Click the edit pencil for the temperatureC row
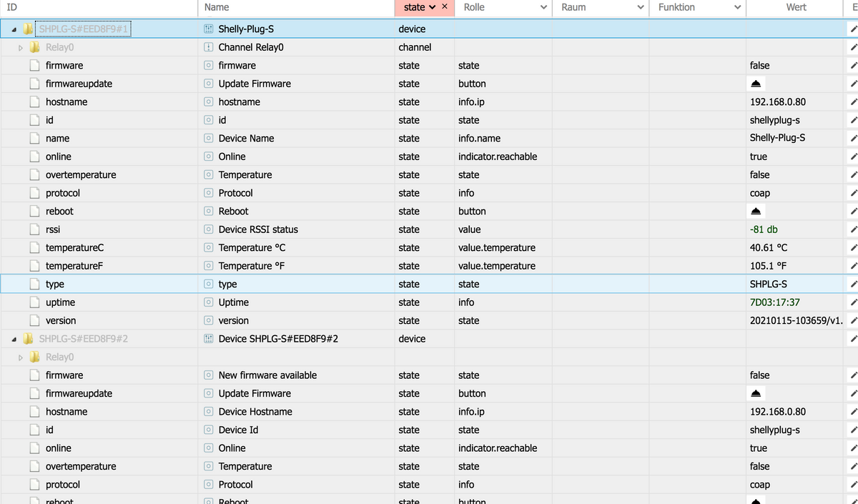Screen dimensions: 858x504 click(x=852, y=248)
